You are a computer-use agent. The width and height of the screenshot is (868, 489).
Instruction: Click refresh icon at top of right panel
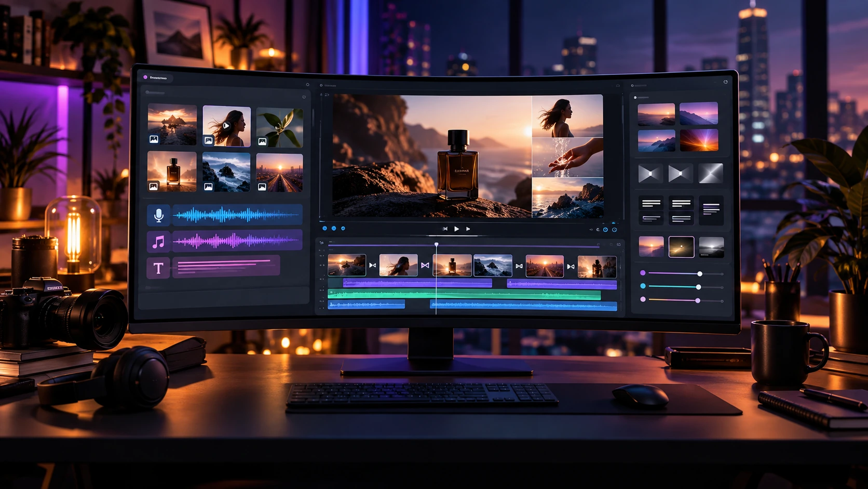725,82
